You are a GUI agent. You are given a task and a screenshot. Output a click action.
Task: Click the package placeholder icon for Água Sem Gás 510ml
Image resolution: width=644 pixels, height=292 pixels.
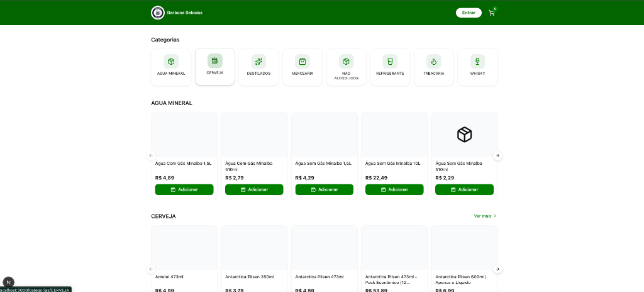[x=464, y=135]
